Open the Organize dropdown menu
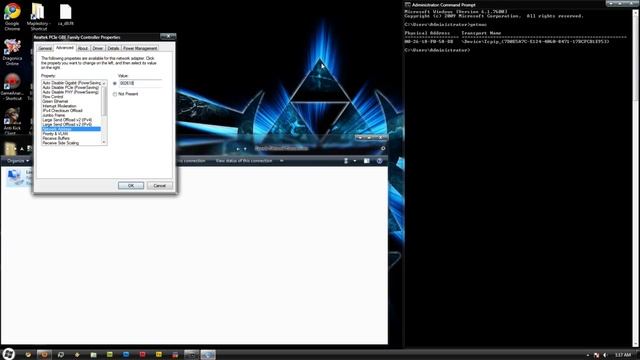The height and width of the screenshot is (360, 640). (x=18, y=161)
